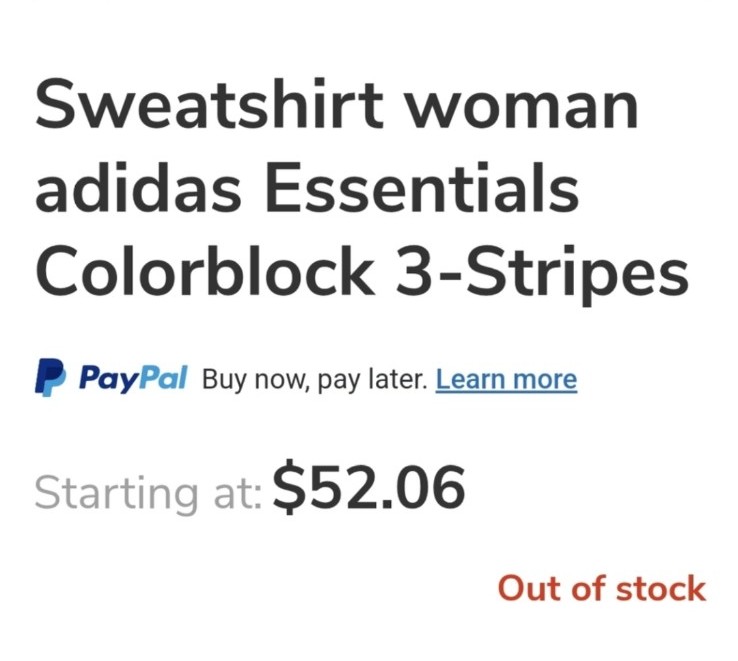The height and width of the screenshot is (661, 738).
Task: Click the gray 'at:' label text
Action: [x=237, y=494]
